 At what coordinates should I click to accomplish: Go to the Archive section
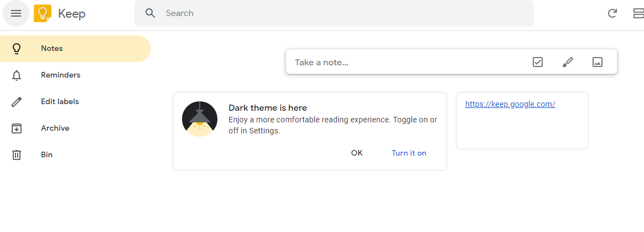point(76,128)
